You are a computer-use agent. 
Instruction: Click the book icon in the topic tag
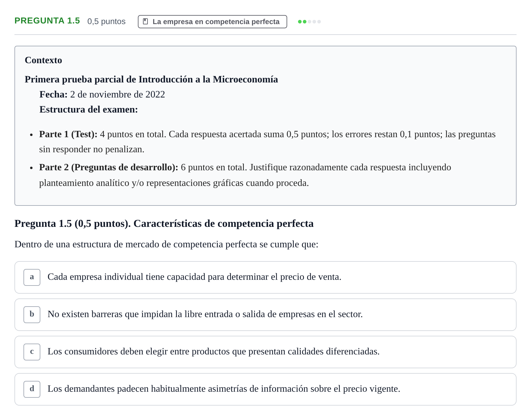click(x=145, y=22)
